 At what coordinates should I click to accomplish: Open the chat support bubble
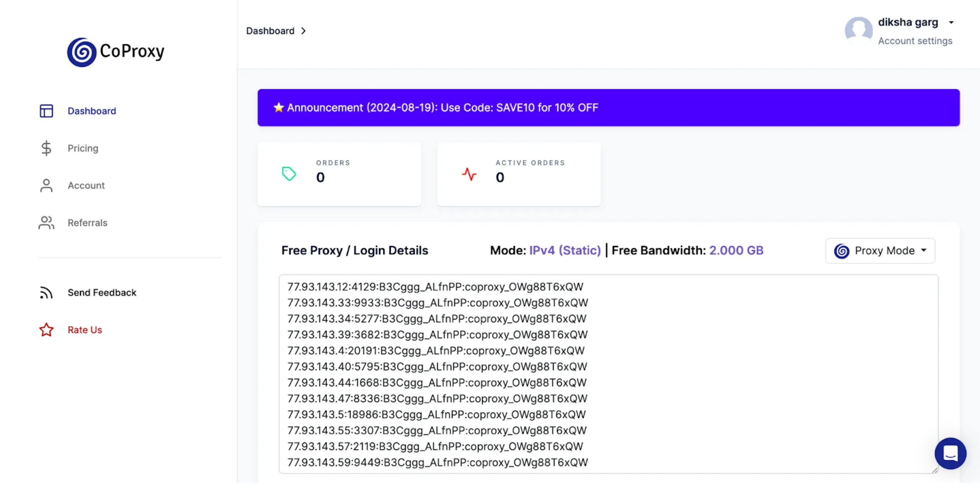[x=950, y=453]
